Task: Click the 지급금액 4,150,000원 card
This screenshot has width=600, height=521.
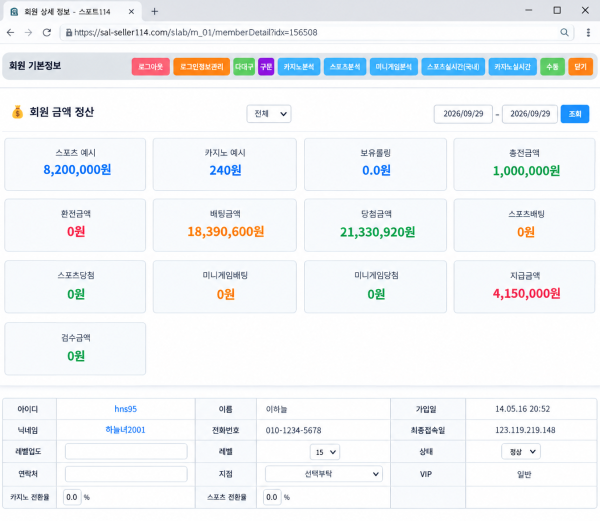Action: [524, 287]
